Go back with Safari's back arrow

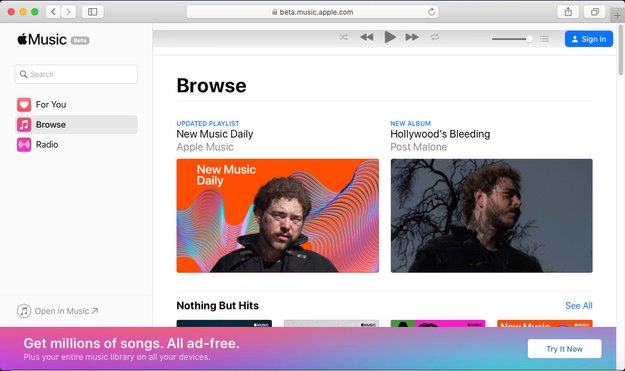point(53,12)
